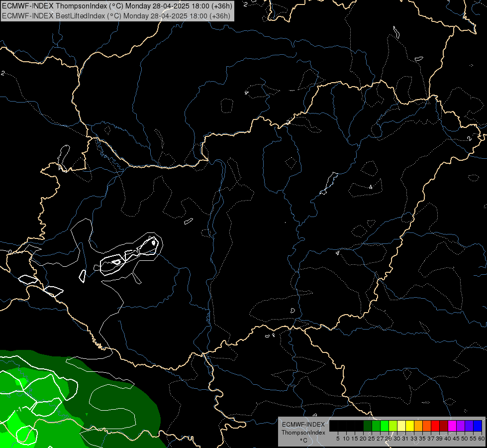Click the legend scale value 10
Image resolution: width=487 pixels, height=448 pixels.
tap(346, 439)
